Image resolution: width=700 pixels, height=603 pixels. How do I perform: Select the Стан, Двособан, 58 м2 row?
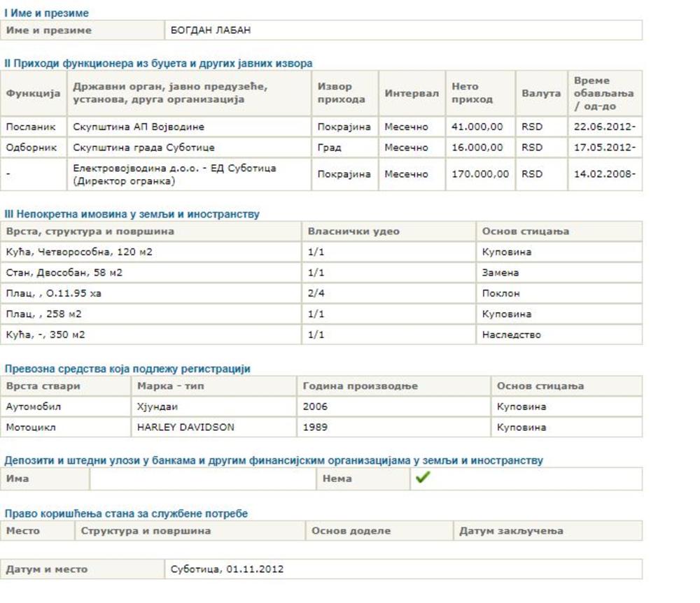coord(69,273)
